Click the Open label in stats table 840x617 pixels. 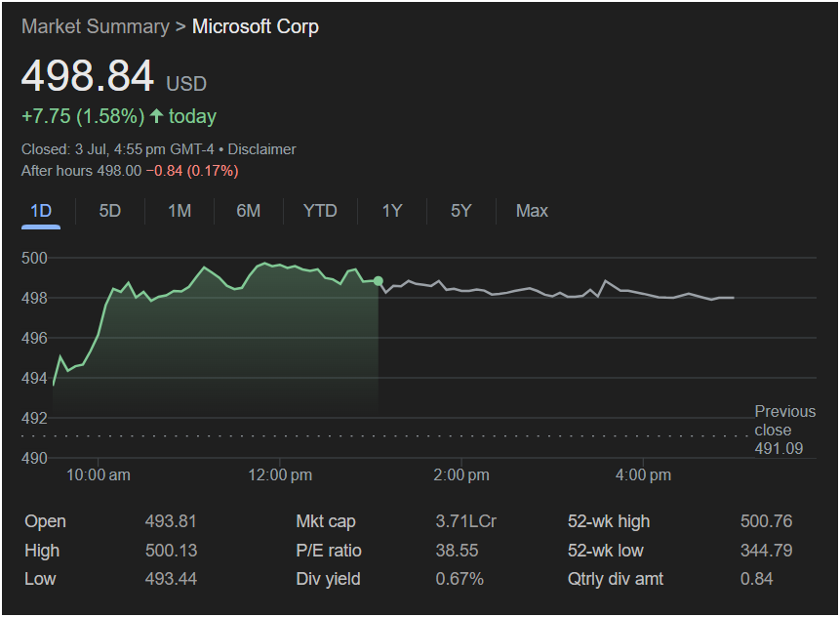click(x=45, y=521)
